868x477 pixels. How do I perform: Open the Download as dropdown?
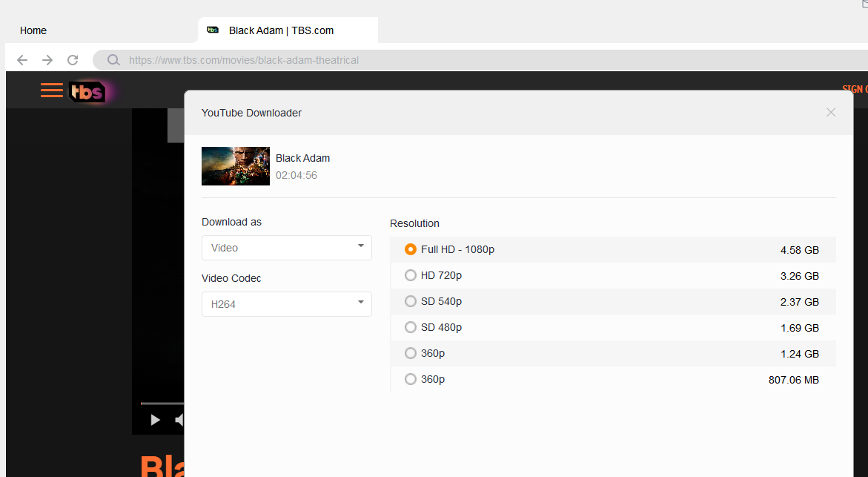point(286,248)
